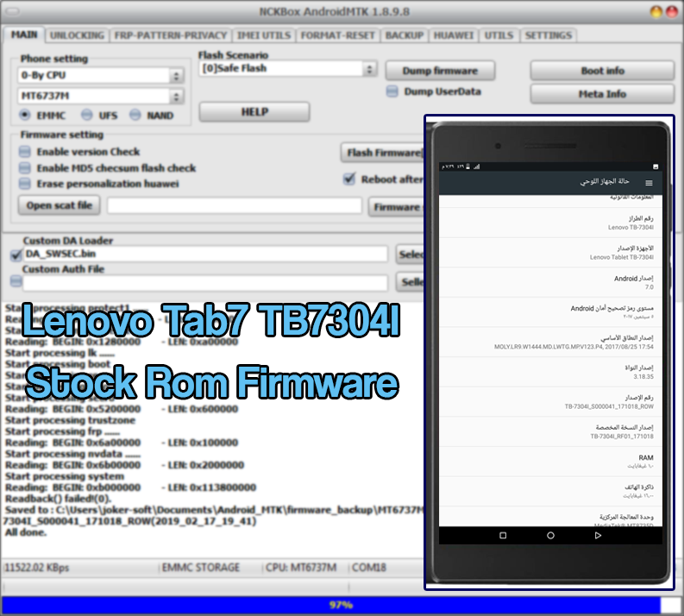Open the FORMAT-RESET tab
684x616 pixels.
click(x=337, y=35)
